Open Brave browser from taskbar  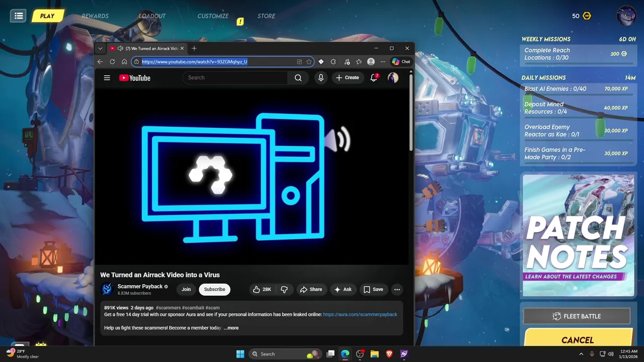click(x=389, y=354)
